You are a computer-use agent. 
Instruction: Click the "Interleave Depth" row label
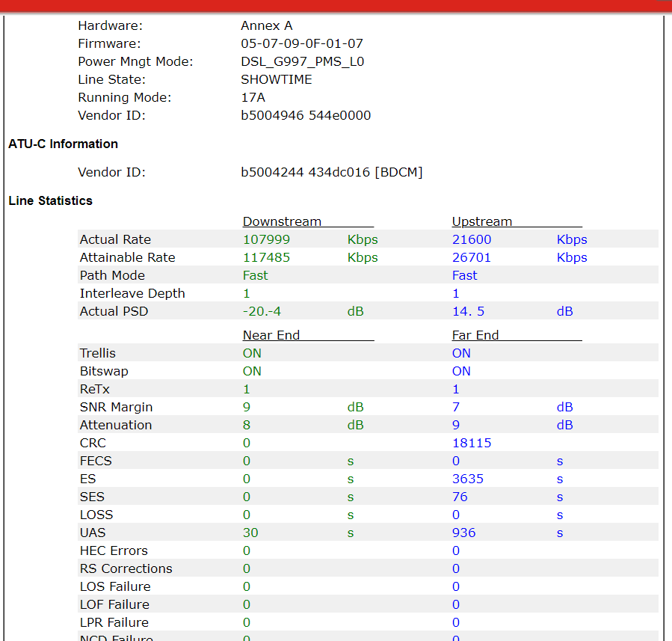(132, 294)
